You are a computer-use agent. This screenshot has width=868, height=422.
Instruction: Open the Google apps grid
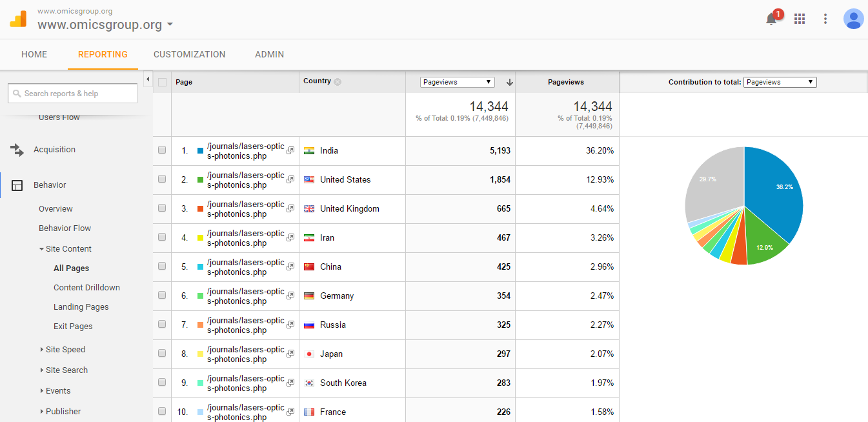click(800, 19)
